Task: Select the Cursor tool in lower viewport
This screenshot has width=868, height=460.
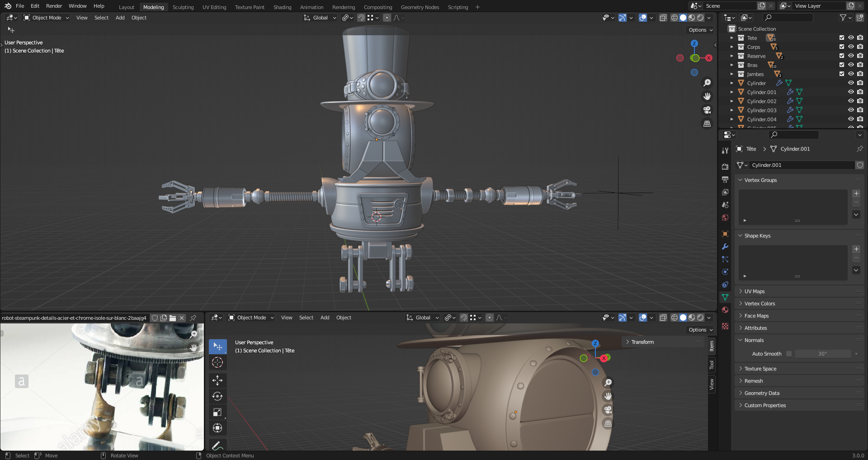Action: pyautogui.click(x=217, y=362)
